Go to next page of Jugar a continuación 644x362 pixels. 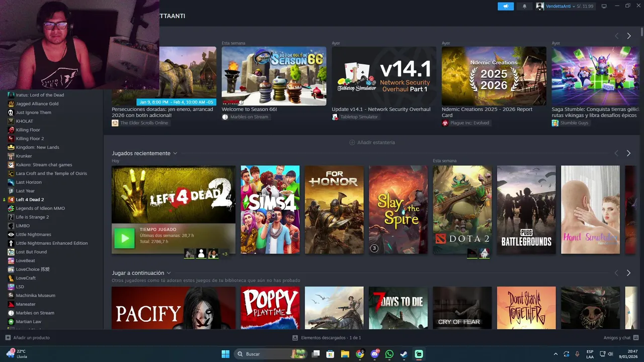[628, 273]
